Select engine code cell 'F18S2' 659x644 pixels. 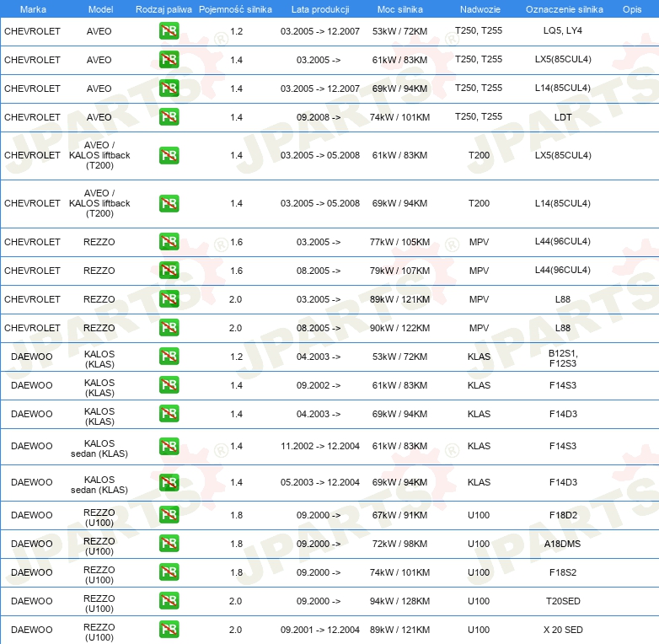click(563, 572)
